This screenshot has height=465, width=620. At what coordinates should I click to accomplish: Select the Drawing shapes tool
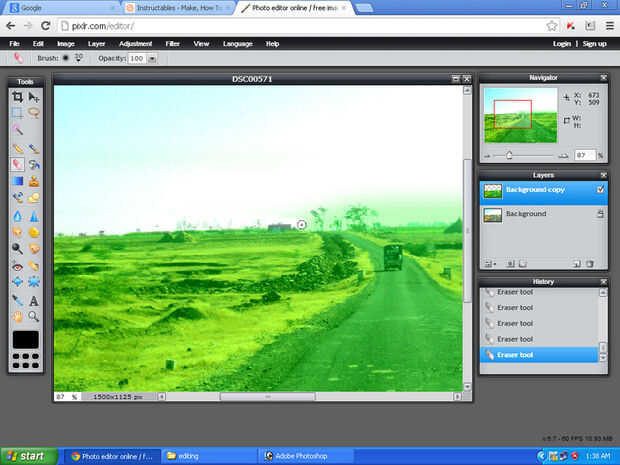34,197
